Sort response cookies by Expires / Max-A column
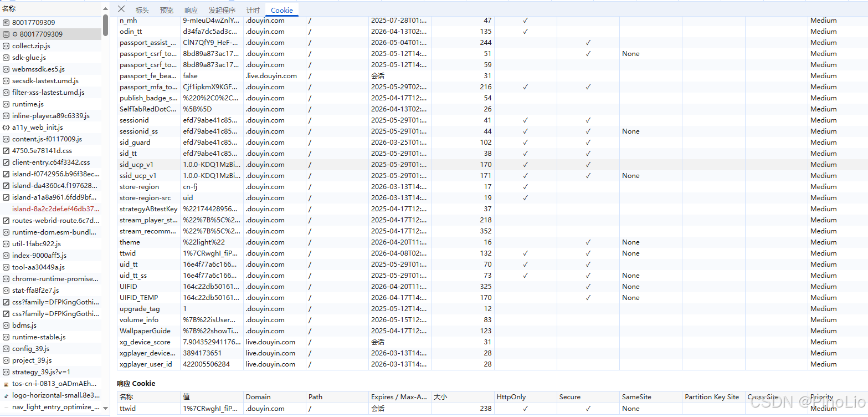 tap(400, 397)
